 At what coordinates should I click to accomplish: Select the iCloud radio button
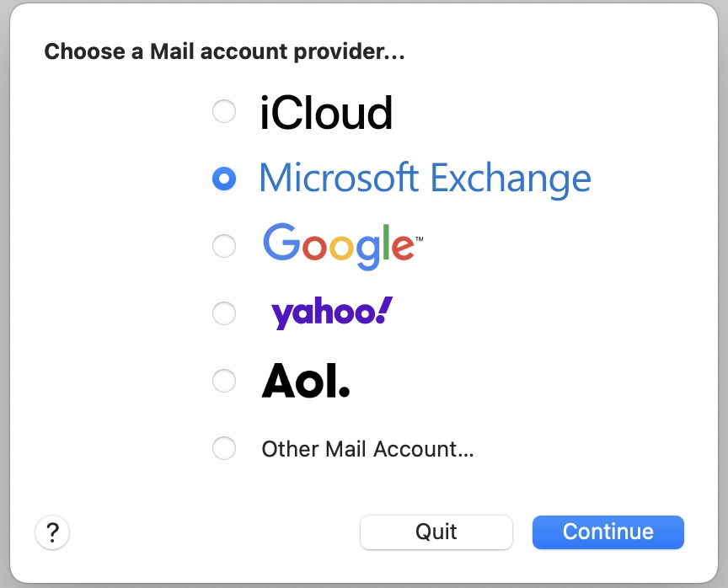(x=224, y=112)
